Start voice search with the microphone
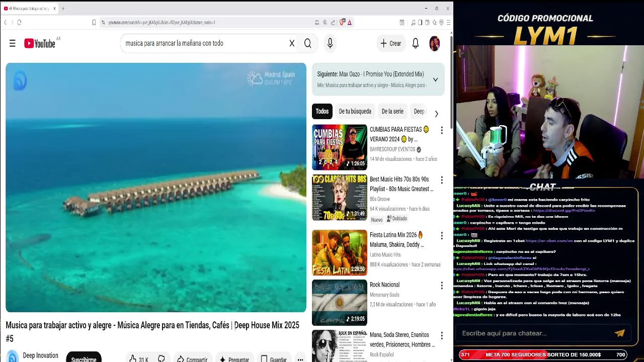Screen dimensions: 644x362 pyautogui.click(x=330, y=43)
